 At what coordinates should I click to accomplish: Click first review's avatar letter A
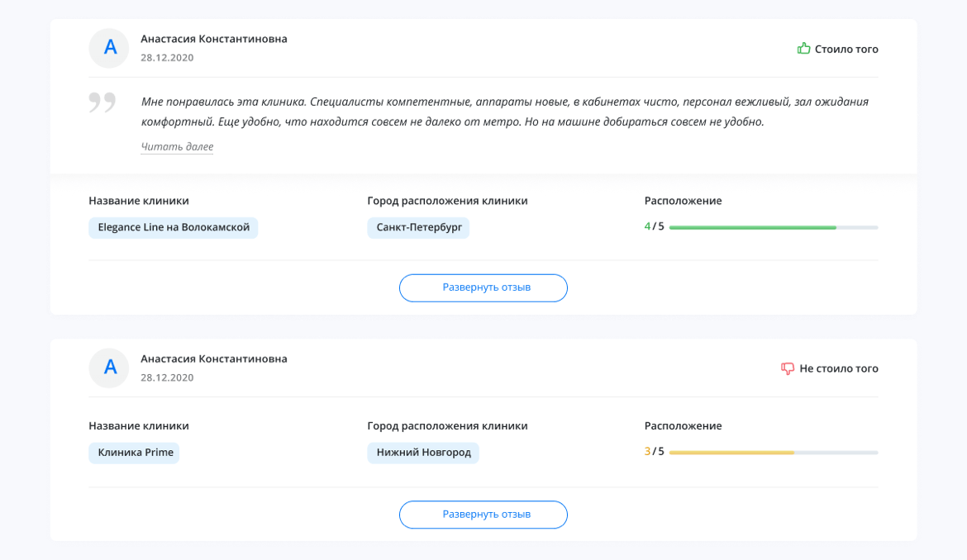pos(109,48)
